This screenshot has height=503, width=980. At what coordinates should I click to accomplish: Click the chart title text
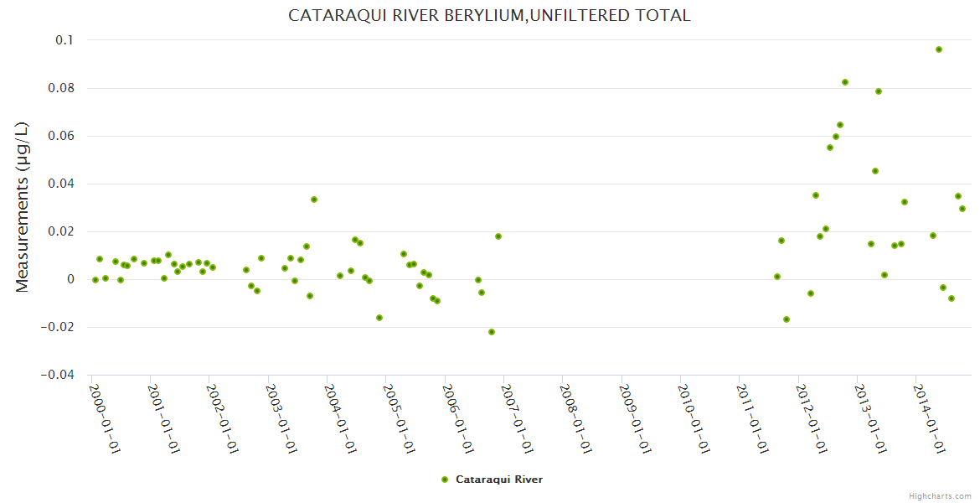tap(489, 15)
